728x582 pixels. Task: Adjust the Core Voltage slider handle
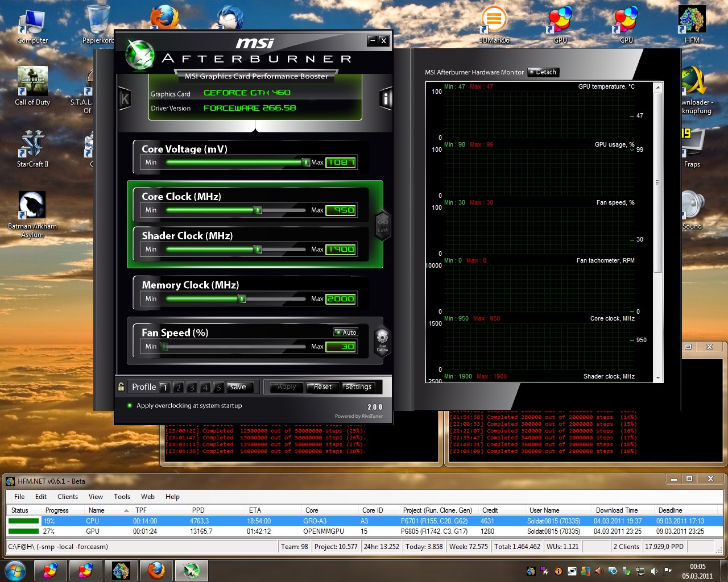tap(306, 163)
